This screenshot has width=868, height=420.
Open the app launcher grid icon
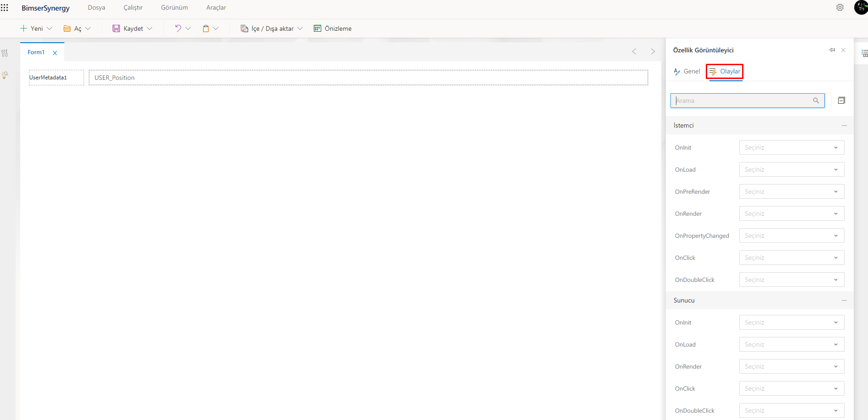tap(5, 8)
